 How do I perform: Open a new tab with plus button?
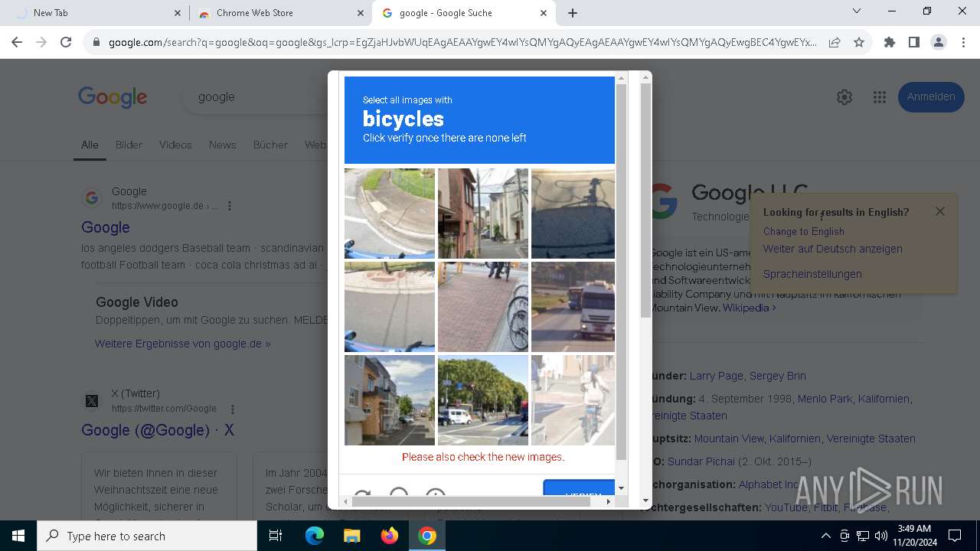point(573,13)
